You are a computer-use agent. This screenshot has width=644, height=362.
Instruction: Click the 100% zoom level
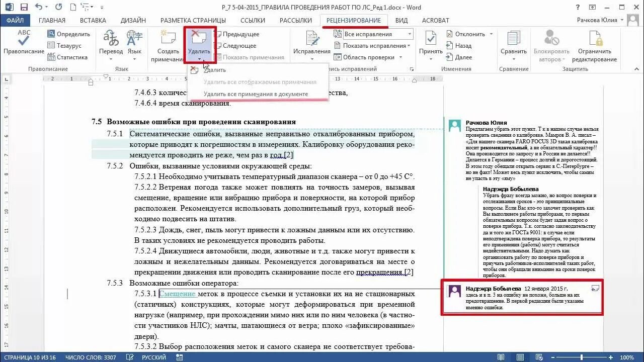pyautogui.click(x=627, y=357)
